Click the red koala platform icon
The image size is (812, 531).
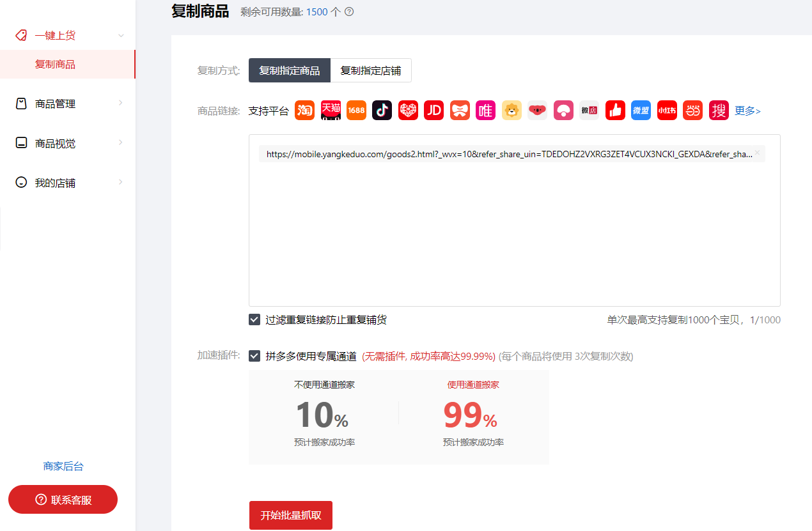(x=538, y=111)
